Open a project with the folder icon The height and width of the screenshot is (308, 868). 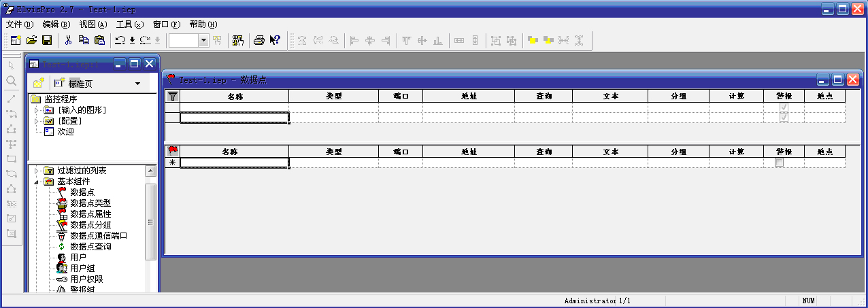click(x=31, y=41)
